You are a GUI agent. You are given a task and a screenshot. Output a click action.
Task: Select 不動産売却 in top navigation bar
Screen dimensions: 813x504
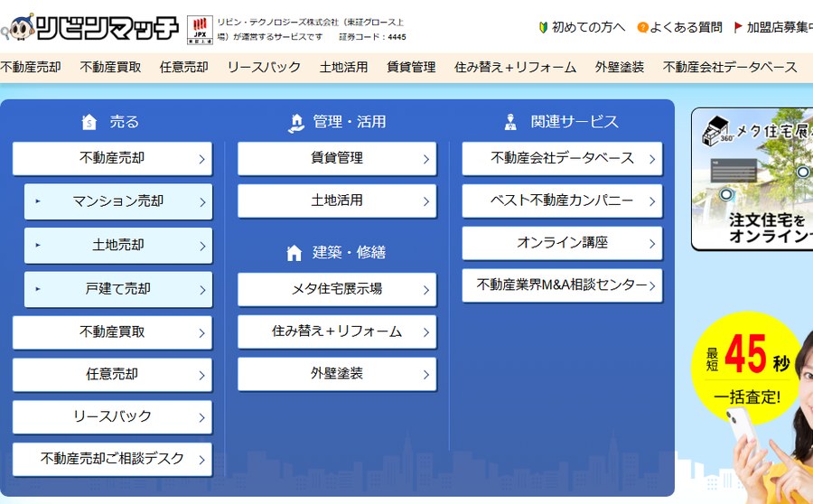point(31,68)
